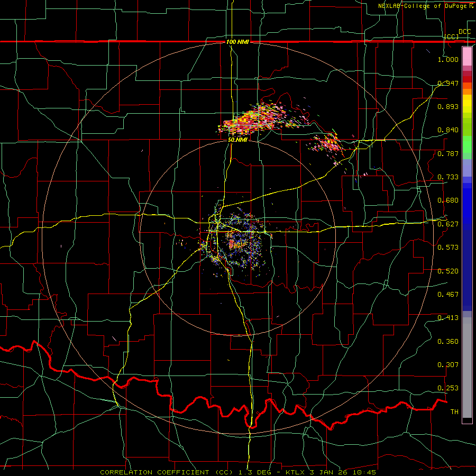Click the 100 NMI range ring label
Viewport: 476px width, 476px height.
[237, 42]
